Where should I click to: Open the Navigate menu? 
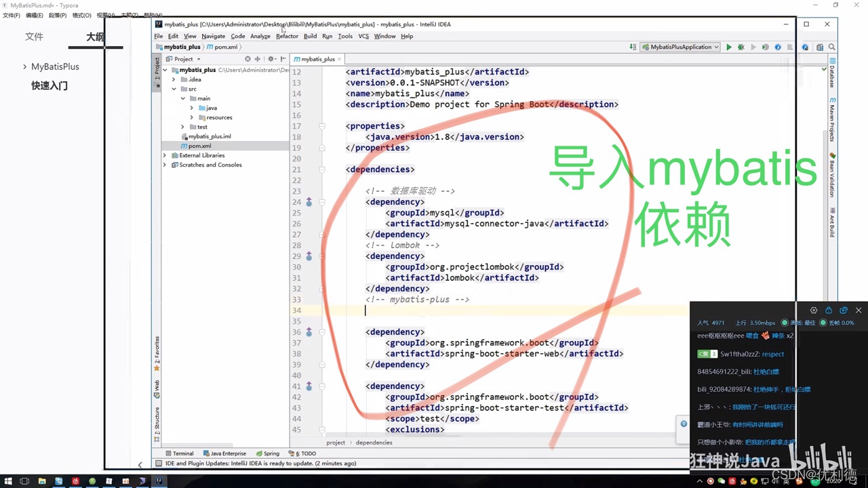click(213, 36)
